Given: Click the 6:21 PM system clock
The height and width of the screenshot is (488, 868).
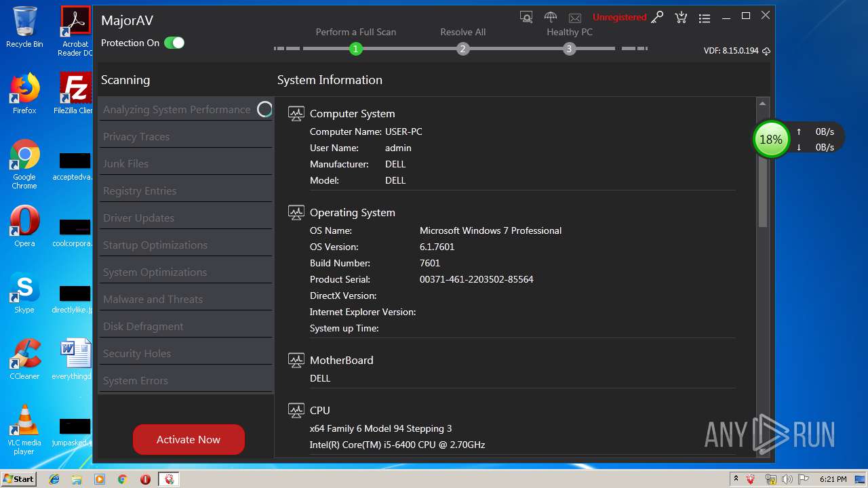Looking at the screenshot, I should [x=833, y=479].
